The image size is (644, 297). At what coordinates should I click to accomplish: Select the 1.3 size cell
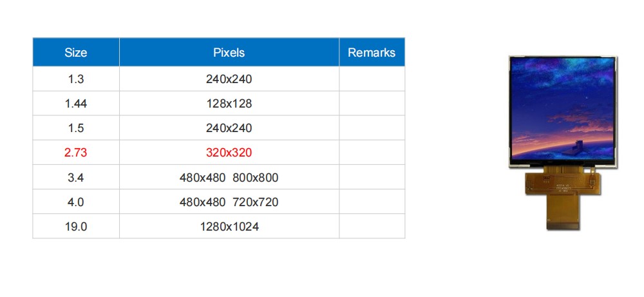pyautogui.click(x=76, y=79)
